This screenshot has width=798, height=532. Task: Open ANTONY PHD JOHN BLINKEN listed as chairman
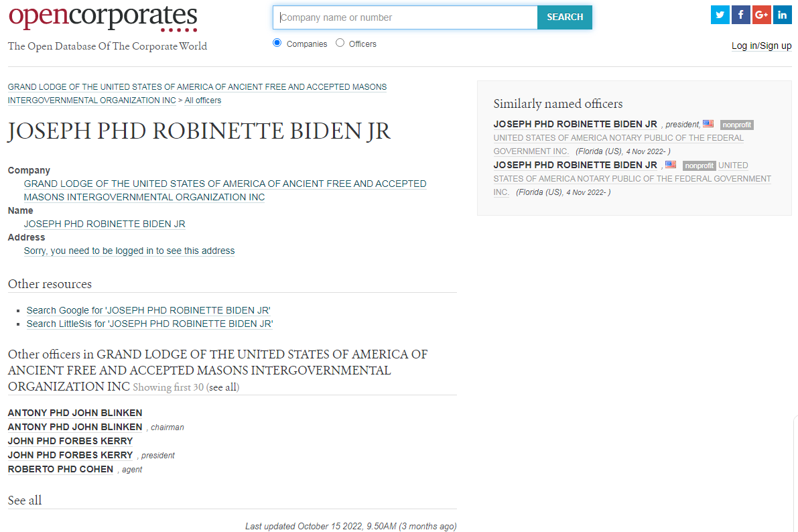point(75,427)
